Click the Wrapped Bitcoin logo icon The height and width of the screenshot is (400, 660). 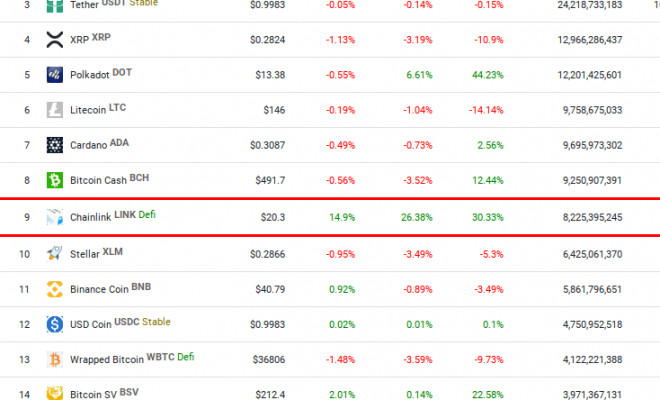(x=55, y=360)
